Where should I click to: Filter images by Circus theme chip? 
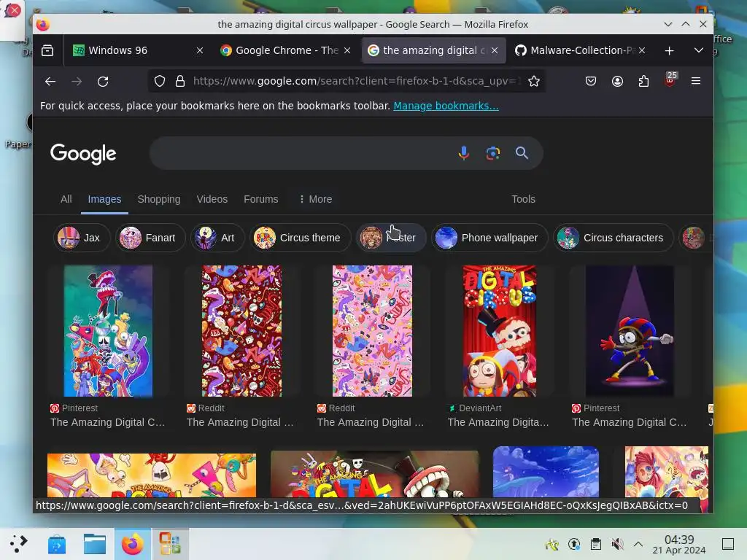300,238
